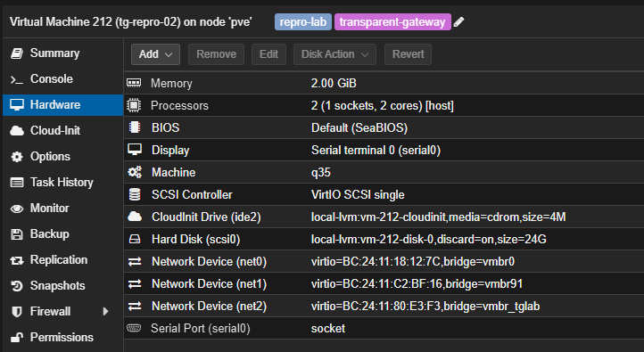Open the Firewall tab

[x=62, y=311]
